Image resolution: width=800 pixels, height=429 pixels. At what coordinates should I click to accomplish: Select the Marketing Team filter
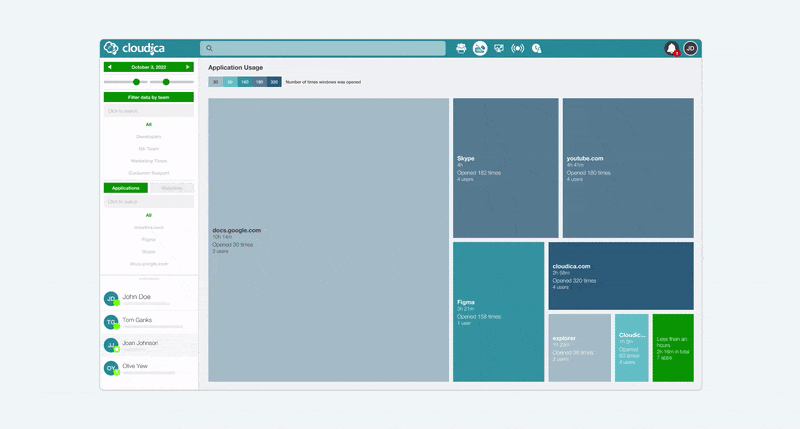coord(148,161)
